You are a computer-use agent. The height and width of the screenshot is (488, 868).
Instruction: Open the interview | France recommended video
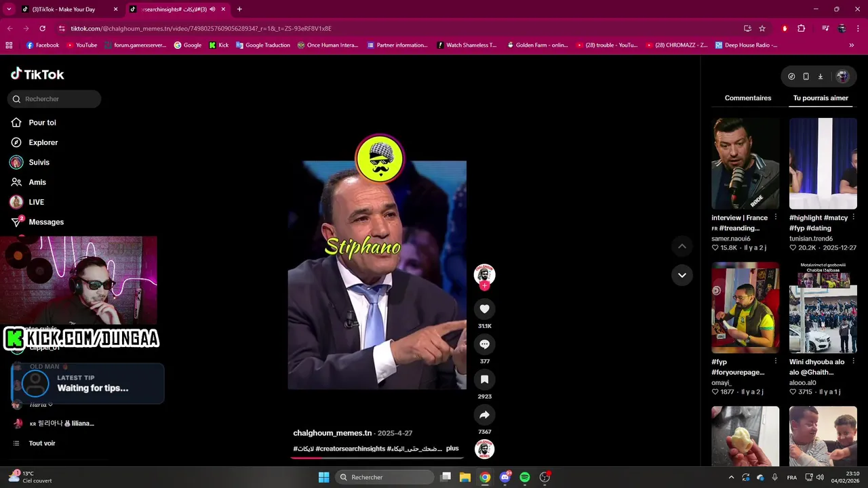(x=745, y=163)
